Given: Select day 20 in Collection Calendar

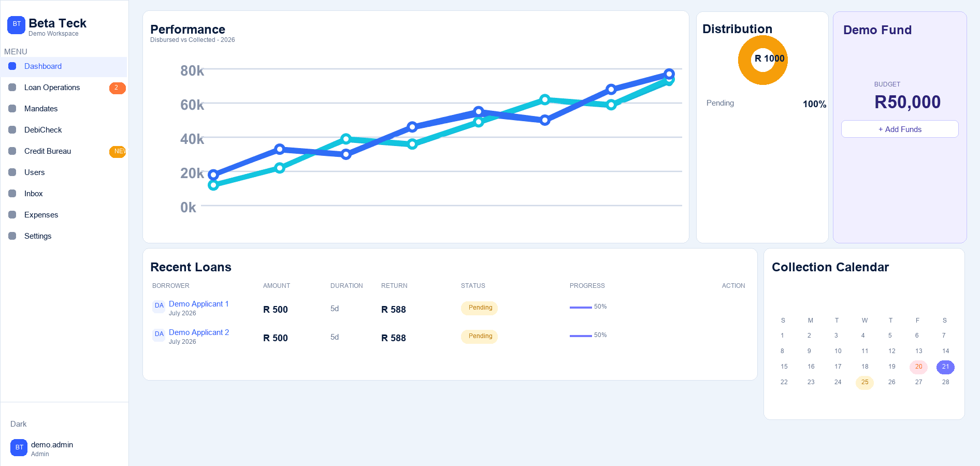Looking at the screenshot, I should coord(918,367).
